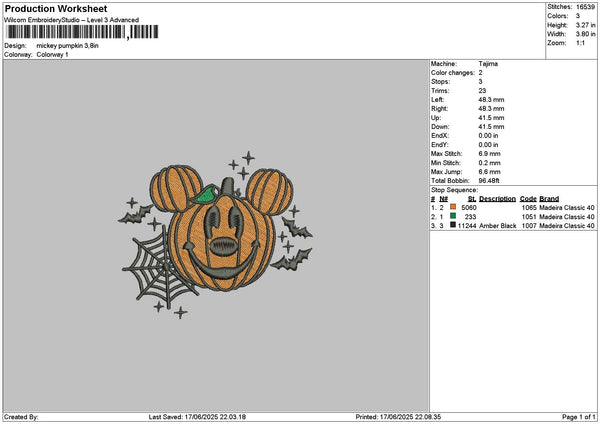Click the Stitches value 16539
This screenshot has width=600, height=424.
click(x=585, y=7)
